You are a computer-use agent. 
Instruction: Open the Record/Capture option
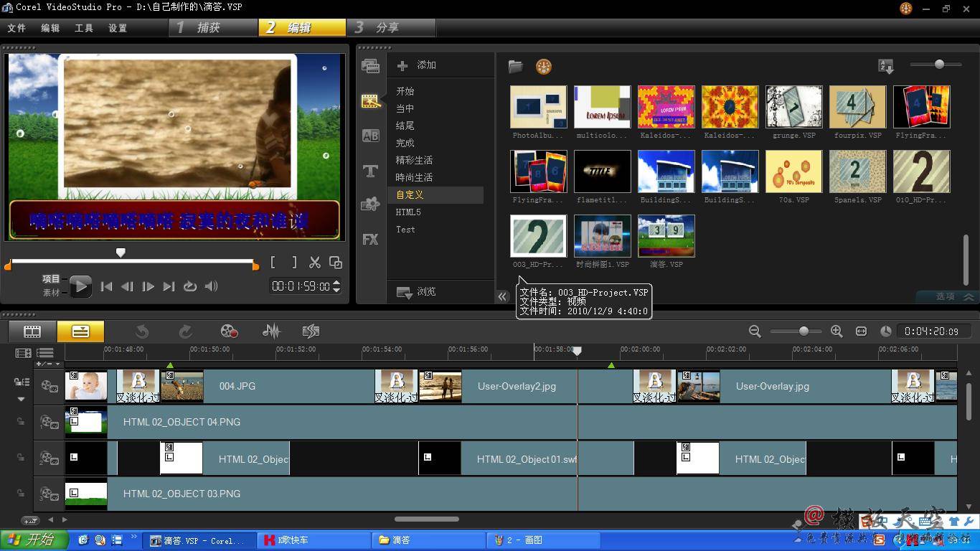pyautogui.click(x=229, y=331)
